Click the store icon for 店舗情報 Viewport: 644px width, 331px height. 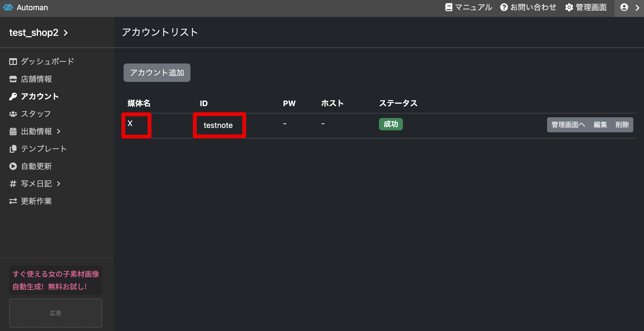coord(13,79)
